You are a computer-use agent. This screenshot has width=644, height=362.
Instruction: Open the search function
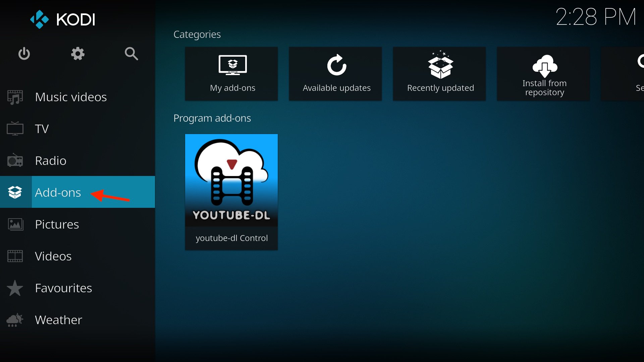(131, 54)
